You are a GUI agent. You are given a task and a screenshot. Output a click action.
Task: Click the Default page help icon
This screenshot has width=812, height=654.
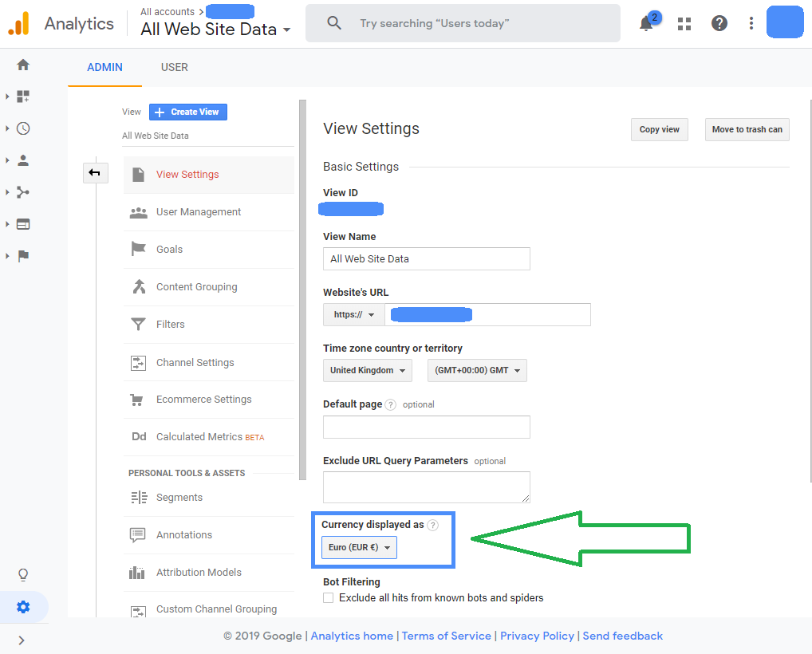point(391,405)
